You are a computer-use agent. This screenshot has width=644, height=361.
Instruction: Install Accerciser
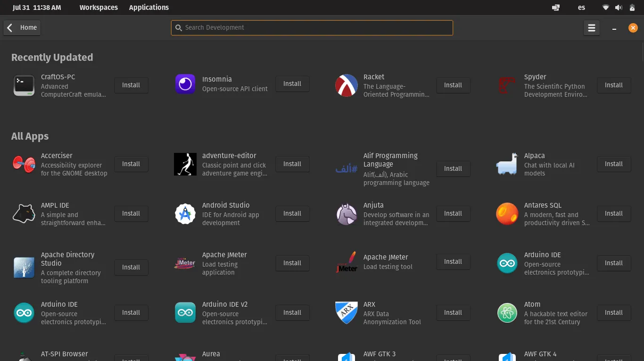pos(131,164)
